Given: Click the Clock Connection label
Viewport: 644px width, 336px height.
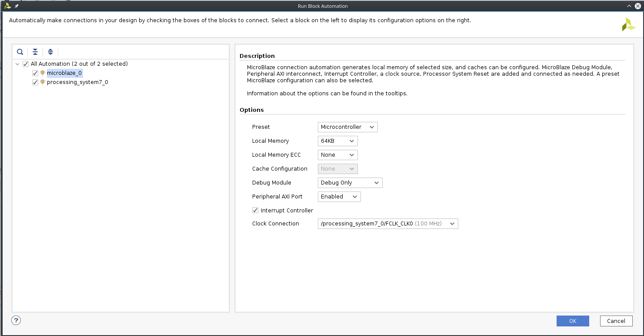Looking at the screenshot, I should [276, 224].
